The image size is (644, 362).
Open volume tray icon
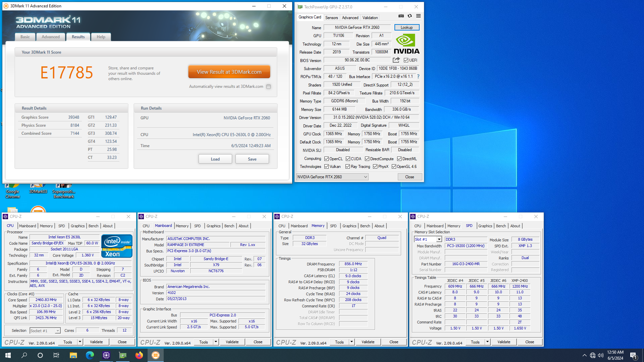pyautogui.click(x=601, y=355)
